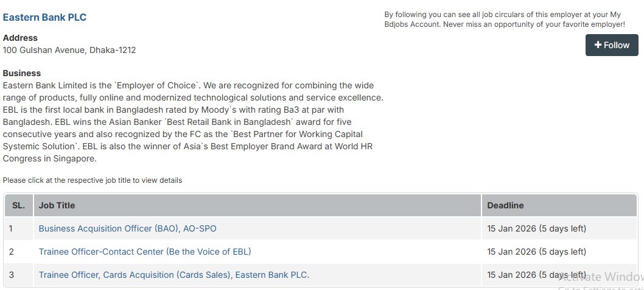Click the Business section label
This screenshot has width=644, height=290.
tap(22, 73)
